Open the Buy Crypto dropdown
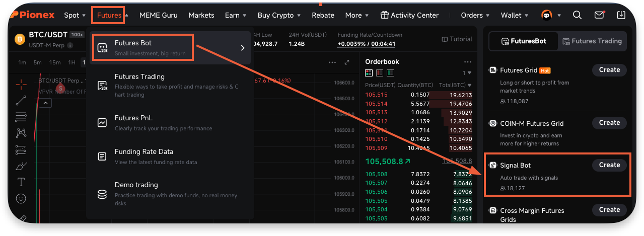 click(279, 15)
